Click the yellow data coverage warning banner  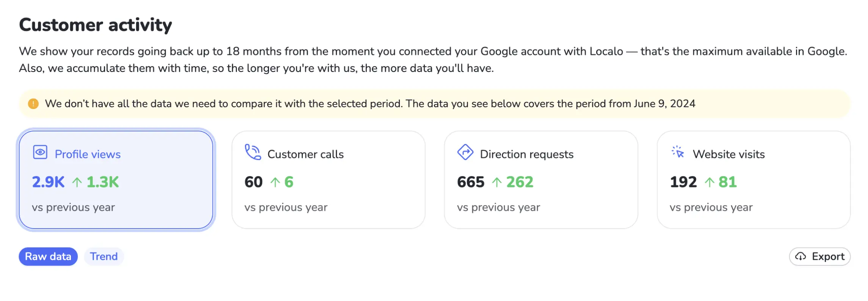[x=434, y=103]
